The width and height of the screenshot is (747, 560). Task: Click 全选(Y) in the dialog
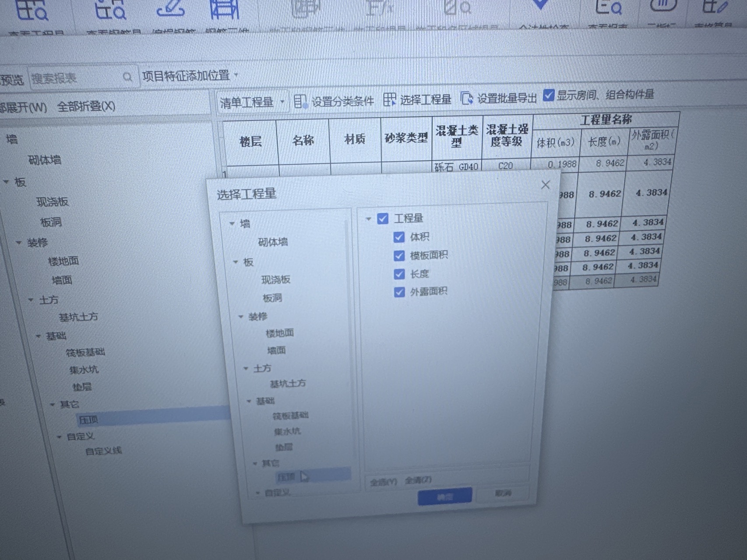pos(383,482)
